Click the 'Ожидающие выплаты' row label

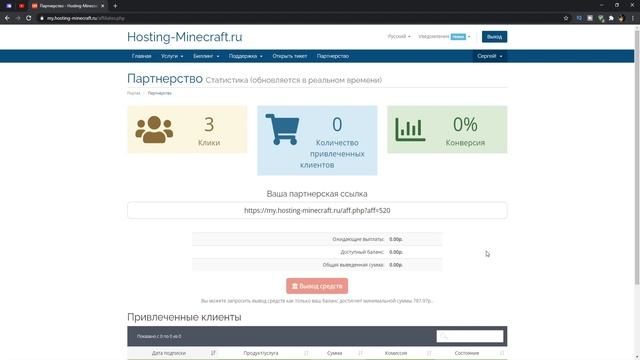click(358, 239)
